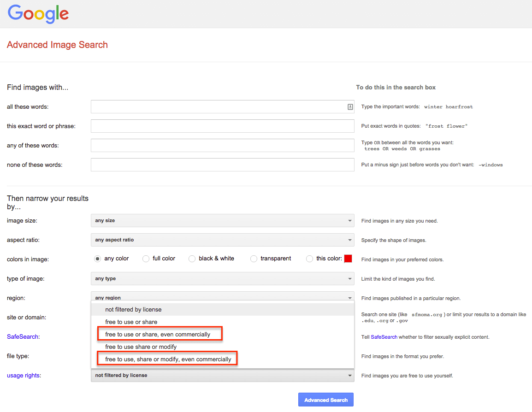
Task: Pick free to use, share or modify, even commercially
Action: tap(223, 359)
